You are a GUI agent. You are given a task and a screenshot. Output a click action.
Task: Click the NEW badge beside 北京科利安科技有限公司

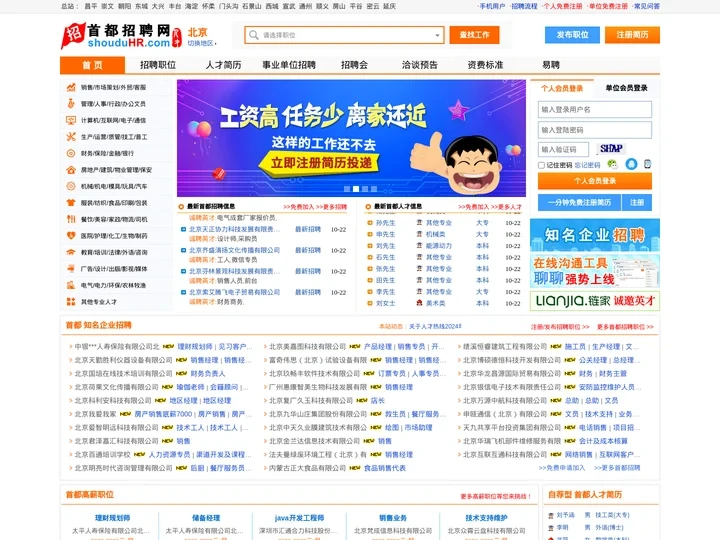(160, 401)
